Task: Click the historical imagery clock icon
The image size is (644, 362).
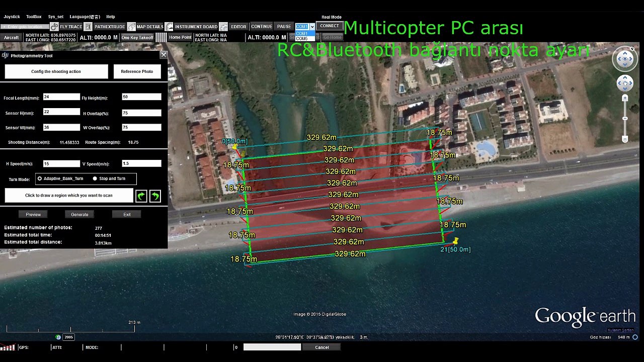Action: point(58,337)
